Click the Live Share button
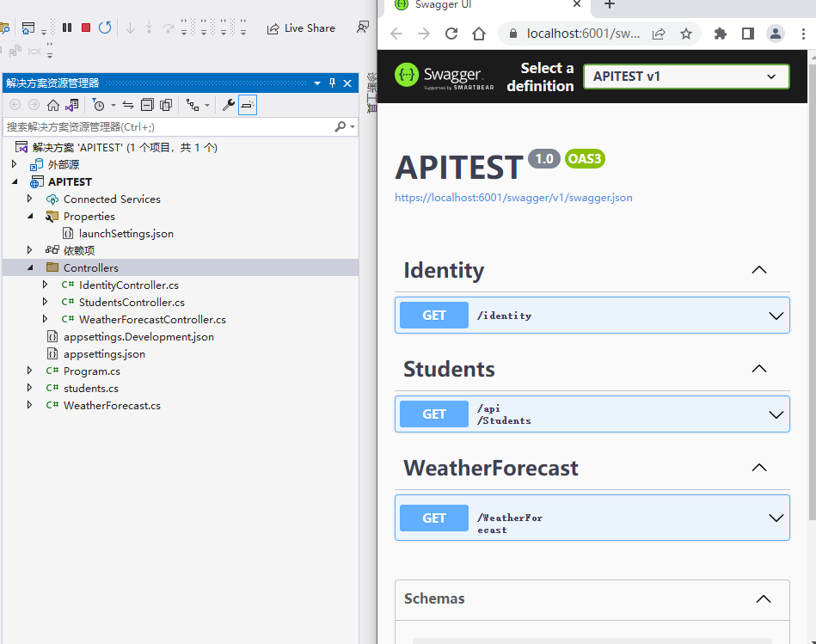Screen dimensions: 816x644 pyautogui.click(x=300, y=28)
